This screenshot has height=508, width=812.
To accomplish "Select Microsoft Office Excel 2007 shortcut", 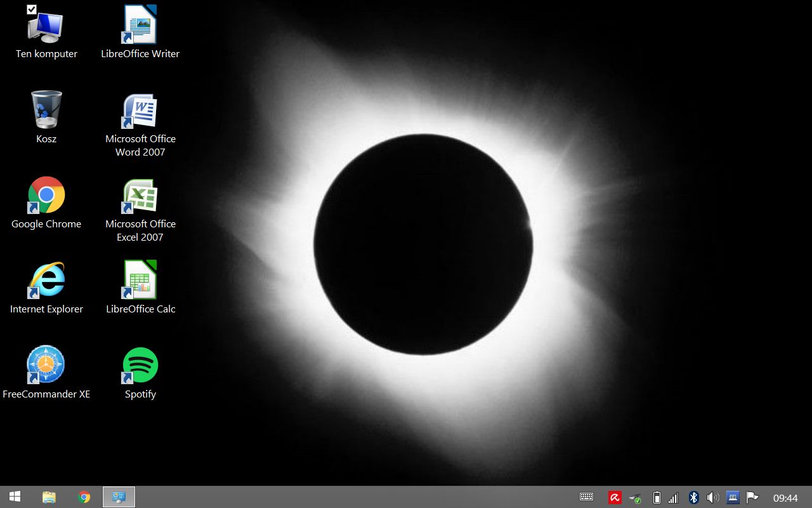I will (x=140, y=210).
